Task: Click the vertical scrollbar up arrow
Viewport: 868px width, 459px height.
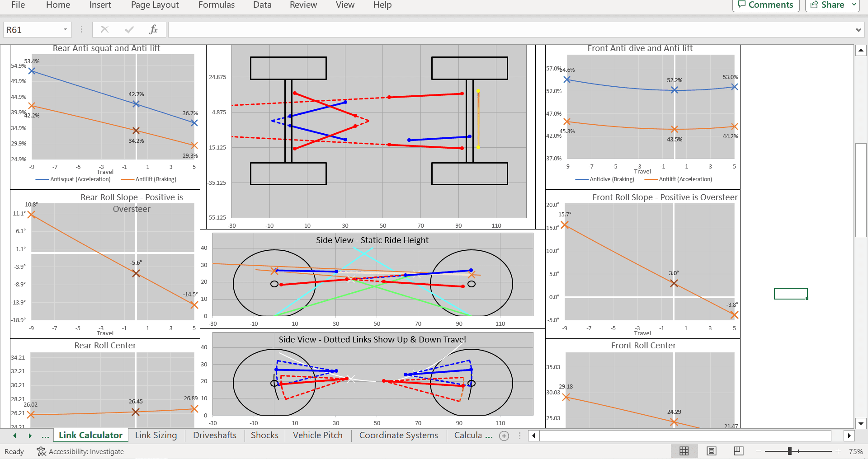Action: (861, 51)
